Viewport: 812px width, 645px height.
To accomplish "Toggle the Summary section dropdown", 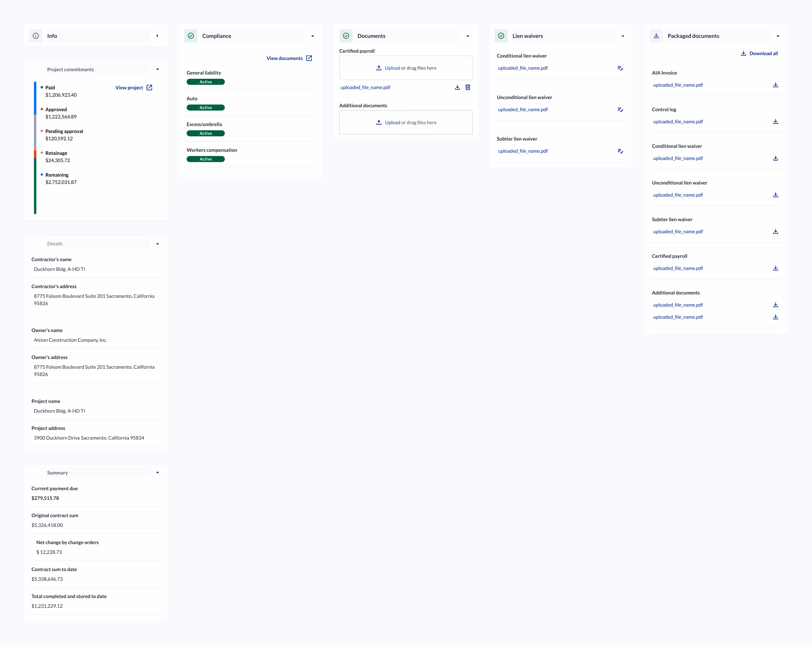I will point(157,473).
